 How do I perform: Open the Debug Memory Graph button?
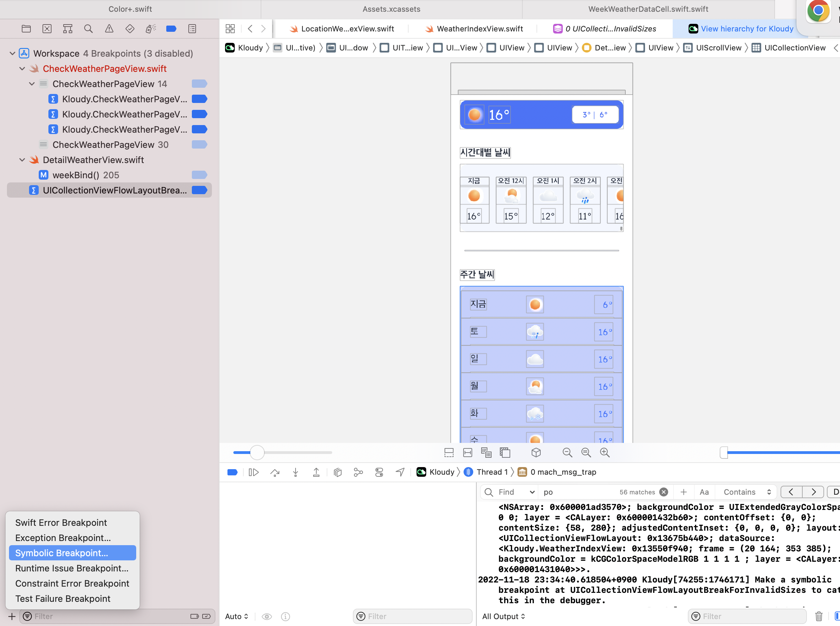tap(358, 472)
